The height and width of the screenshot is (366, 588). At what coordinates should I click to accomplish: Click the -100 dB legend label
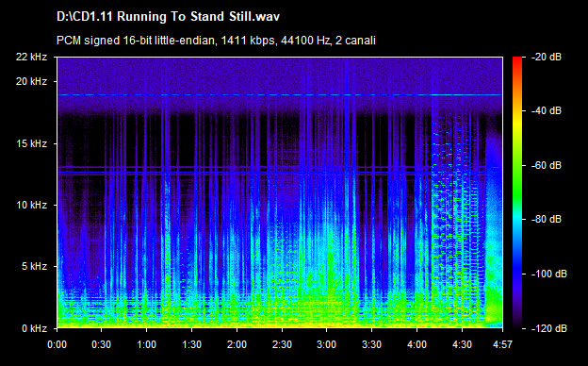[549, 274]
